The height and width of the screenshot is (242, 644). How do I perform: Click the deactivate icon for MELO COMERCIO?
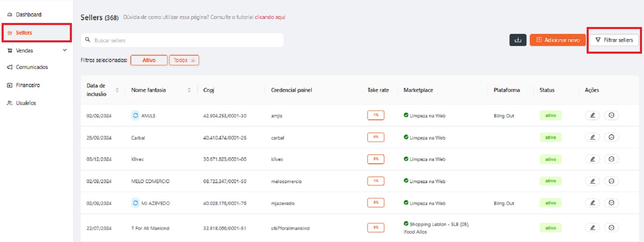[611, 181]
